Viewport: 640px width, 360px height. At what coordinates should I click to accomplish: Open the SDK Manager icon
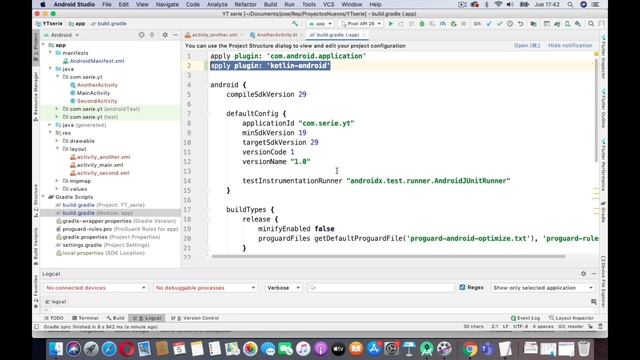pos(578,24)
